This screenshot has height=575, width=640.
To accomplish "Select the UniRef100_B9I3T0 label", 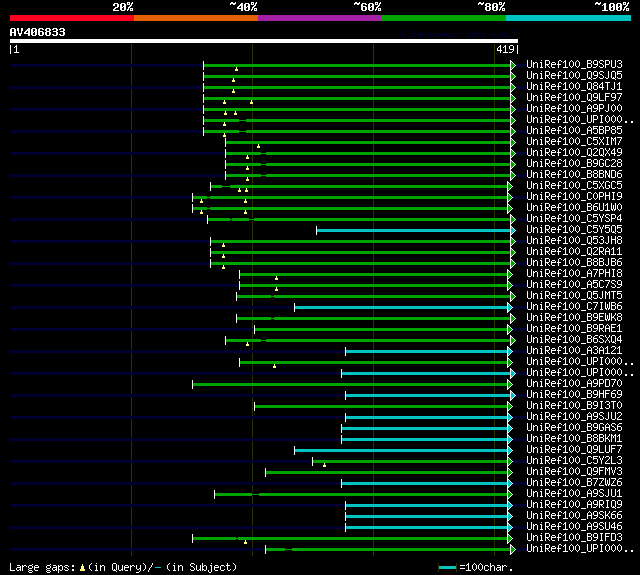I will pyautogui.click(x=574, y=405).
